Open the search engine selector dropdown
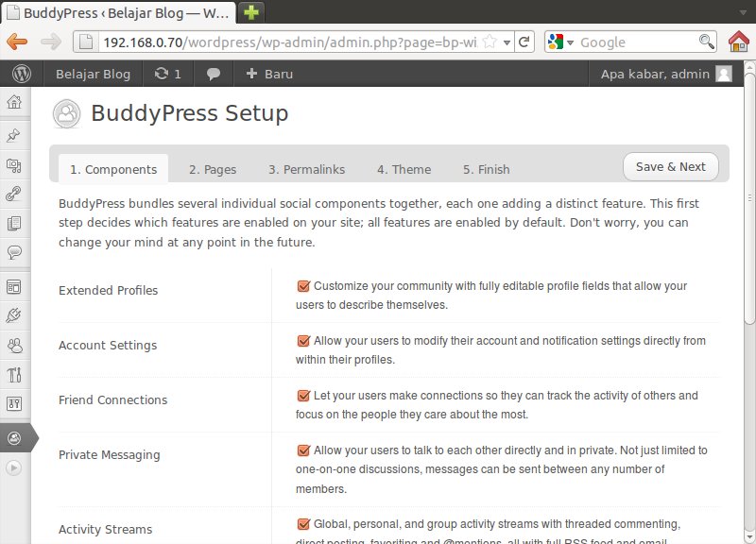This screenshot has height=544, width=756. click(x=571, y=42)
